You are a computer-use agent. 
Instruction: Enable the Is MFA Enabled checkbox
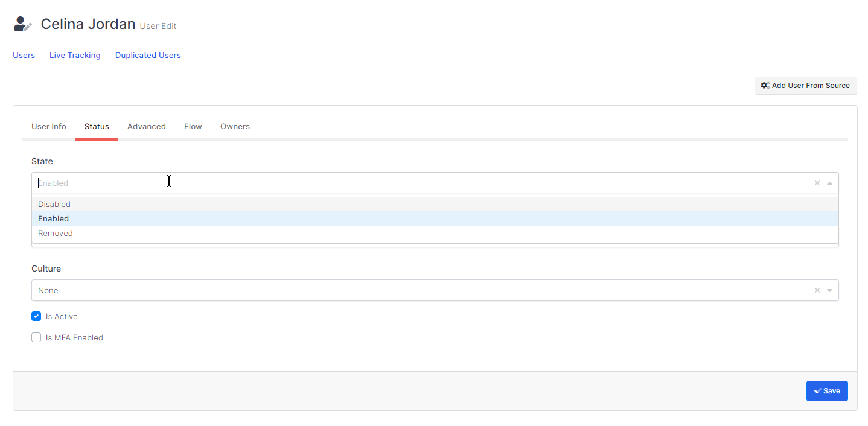point(36,337)
